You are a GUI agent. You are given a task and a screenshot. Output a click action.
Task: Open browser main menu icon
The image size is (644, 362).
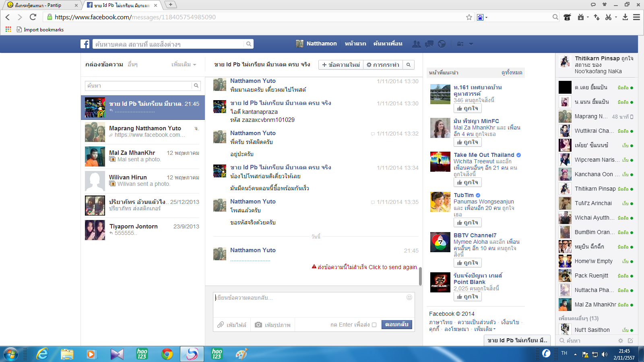click(636, 17)
